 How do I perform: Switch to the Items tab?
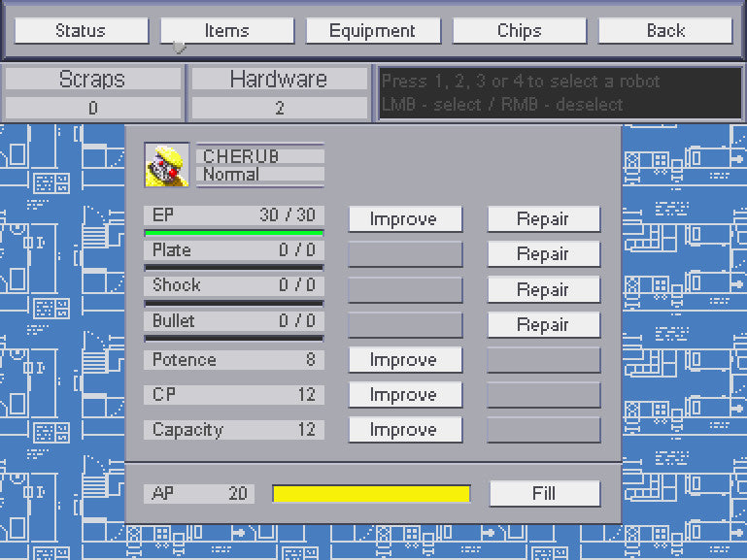[226, 30]
